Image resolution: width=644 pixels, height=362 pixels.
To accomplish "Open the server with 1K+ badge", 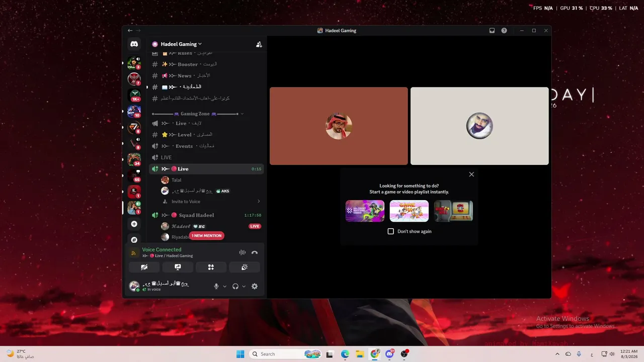I will tap(134, 95).
